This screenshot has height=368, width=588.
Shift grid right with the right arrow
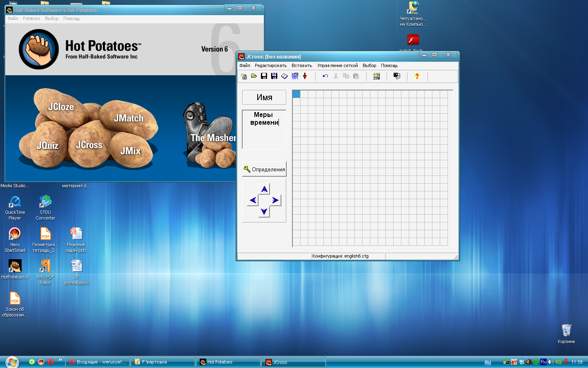tap(275, 200)
